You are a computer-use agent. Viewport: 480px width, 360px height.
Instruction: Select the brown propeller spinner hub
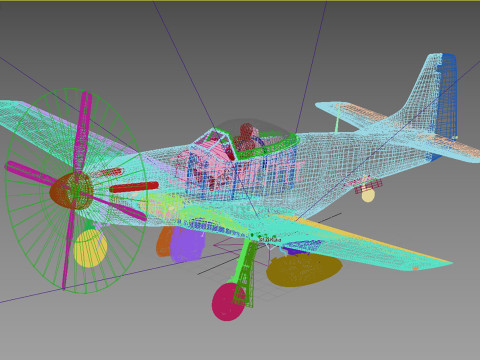point(71,191)
